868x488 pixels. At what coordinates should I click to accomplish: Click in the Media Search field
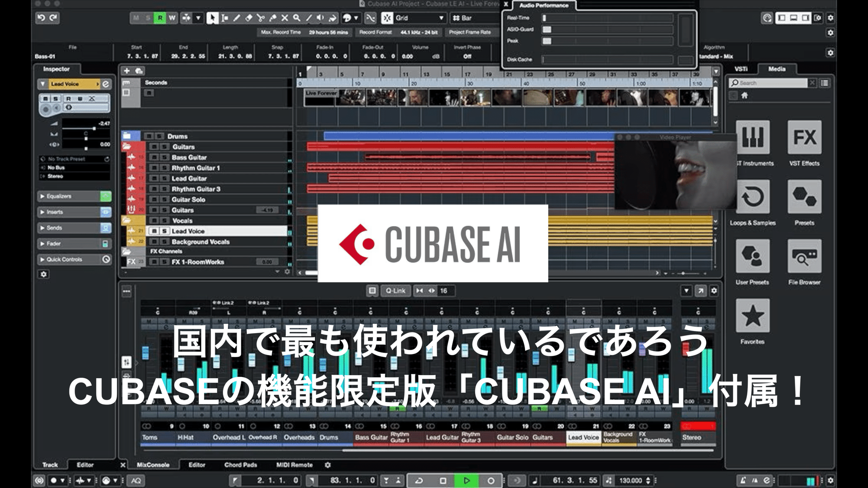[x=768, y=83]
